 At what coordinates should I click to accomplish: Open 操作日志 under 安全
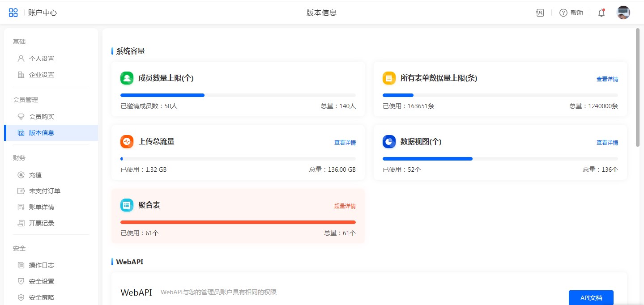[41, 265]
